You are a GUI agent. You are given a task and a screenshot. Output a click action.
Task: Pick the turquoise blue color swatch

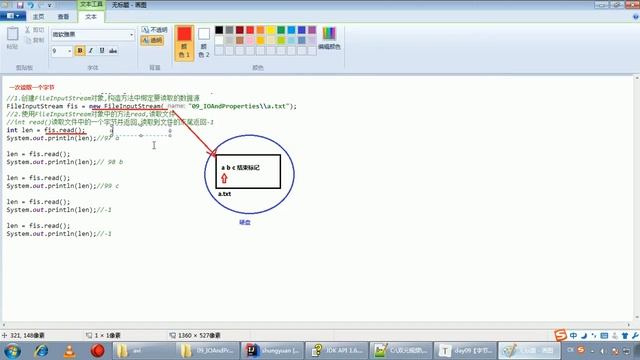(291, 30)
